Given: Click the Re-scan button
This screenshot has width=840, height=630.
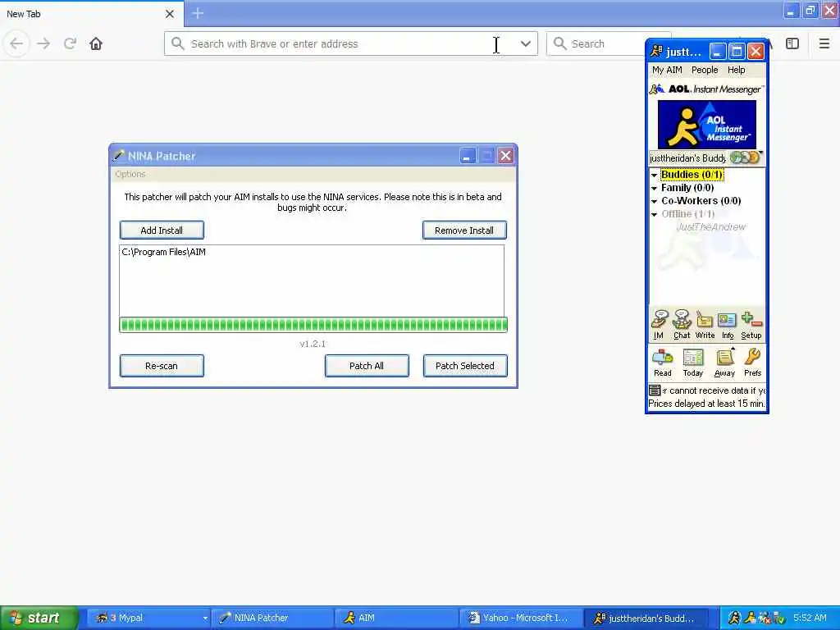Looking at the screenshot, I should click(162, 366).
